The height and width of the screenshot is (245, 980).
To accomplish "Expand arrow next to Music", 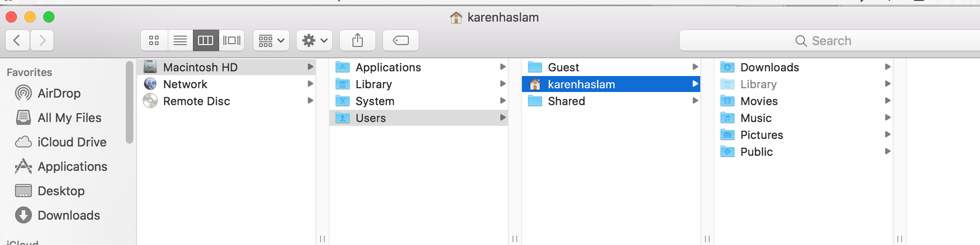I will [x=888, y=117].
